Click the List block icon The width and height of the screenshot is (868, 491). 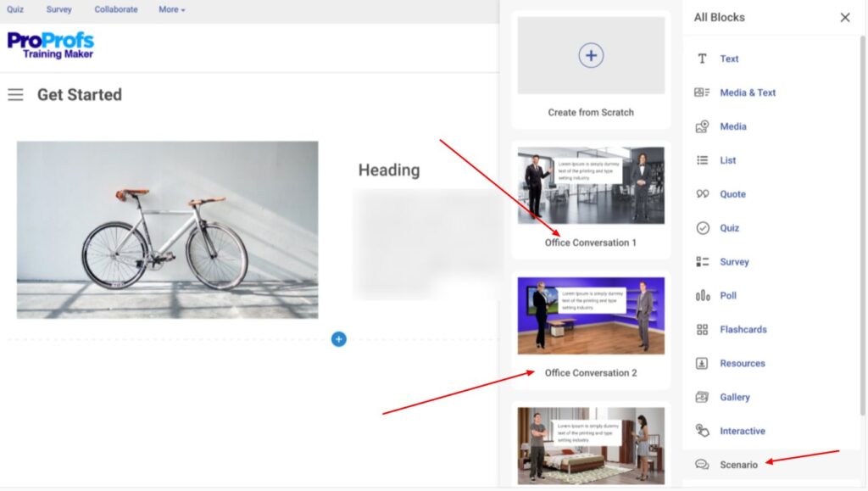click(702, 160)
